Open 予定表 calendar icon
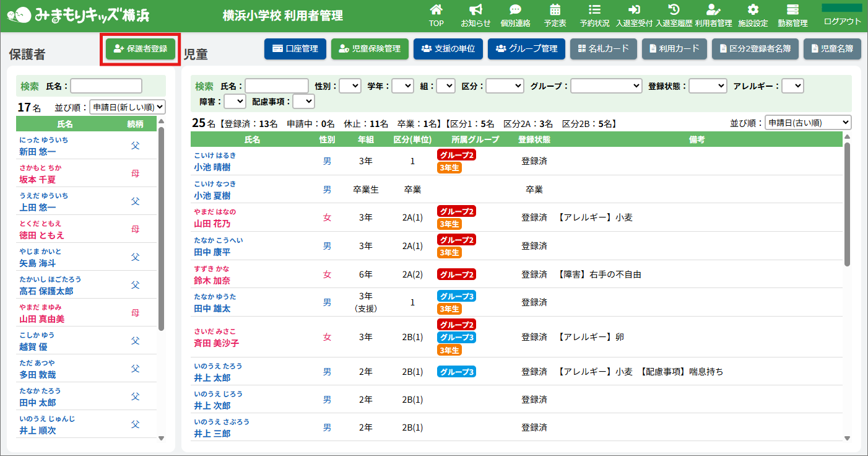Screen dimensions: 868x456 555,10
